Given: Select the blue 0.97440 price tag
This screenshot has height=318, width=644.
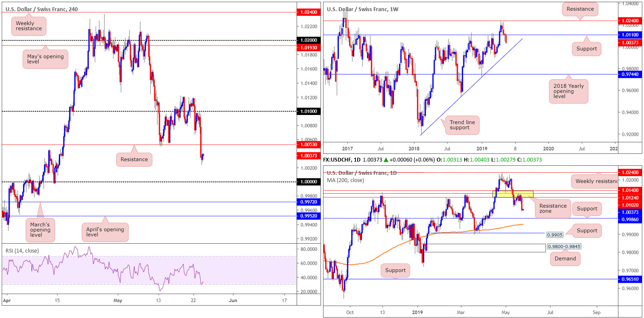Looking at the screenshot, I should tap(629, 74).
